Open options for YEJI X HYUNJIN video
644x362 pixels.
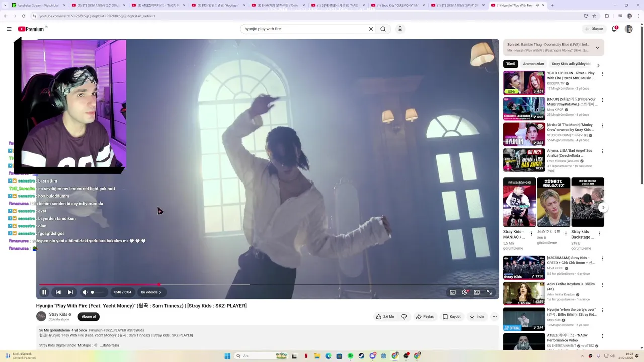point(602,74)
